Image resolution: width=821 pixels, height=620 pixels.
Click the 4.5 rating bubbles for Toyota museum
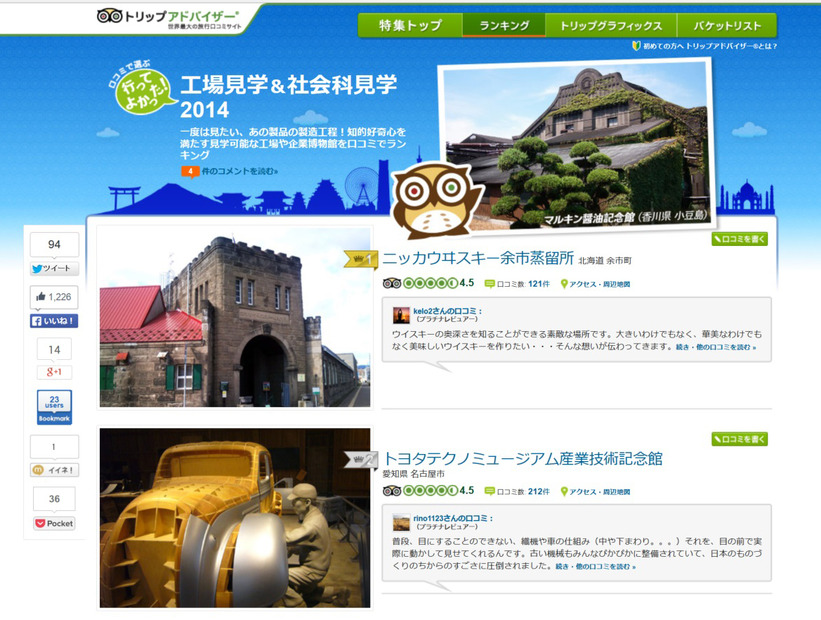point(430,491)
